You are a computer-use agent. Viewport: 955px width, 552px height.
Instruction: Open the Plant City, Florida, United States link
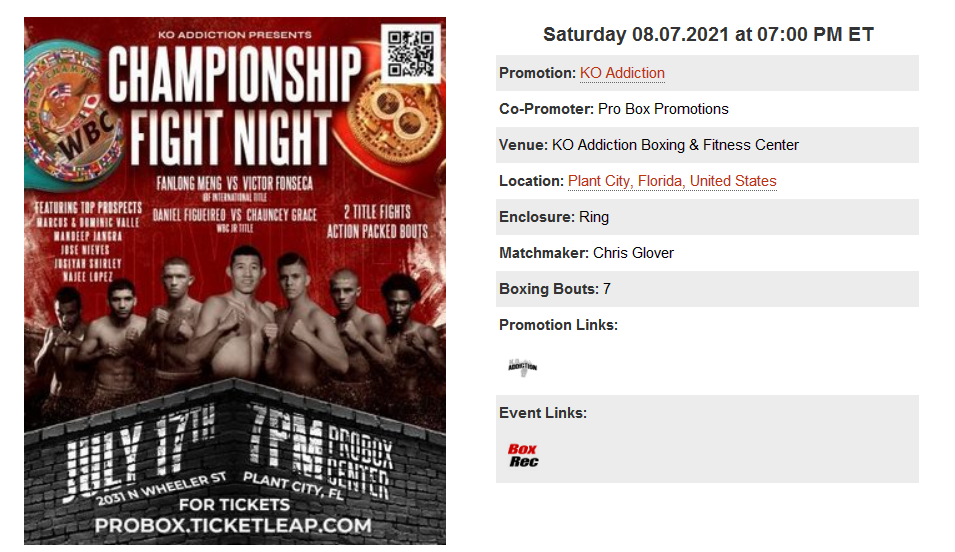coord(672,181)
